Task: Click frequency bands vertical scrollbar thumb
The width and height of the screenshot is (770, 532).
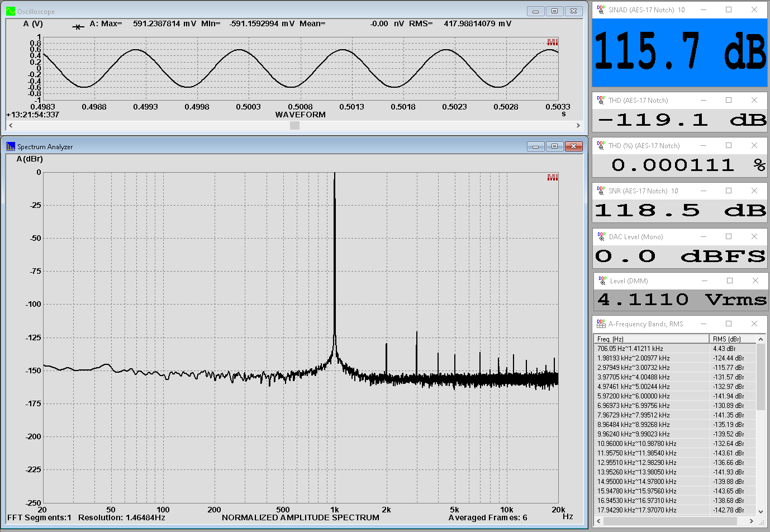Action: point(761,377)
